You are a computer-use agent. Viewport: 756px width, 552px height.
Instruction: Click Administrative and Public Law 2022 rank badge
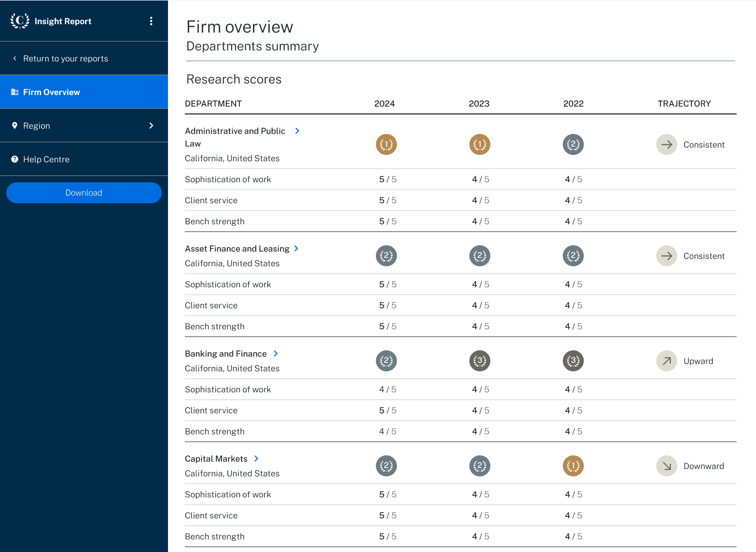[x=573, y=144]
